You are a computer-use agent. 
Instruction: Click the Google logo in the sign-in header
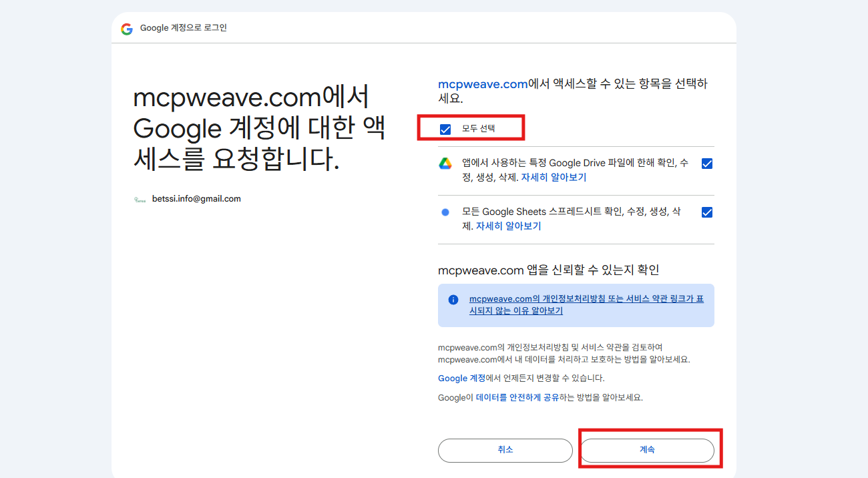[x=127, y=29]
